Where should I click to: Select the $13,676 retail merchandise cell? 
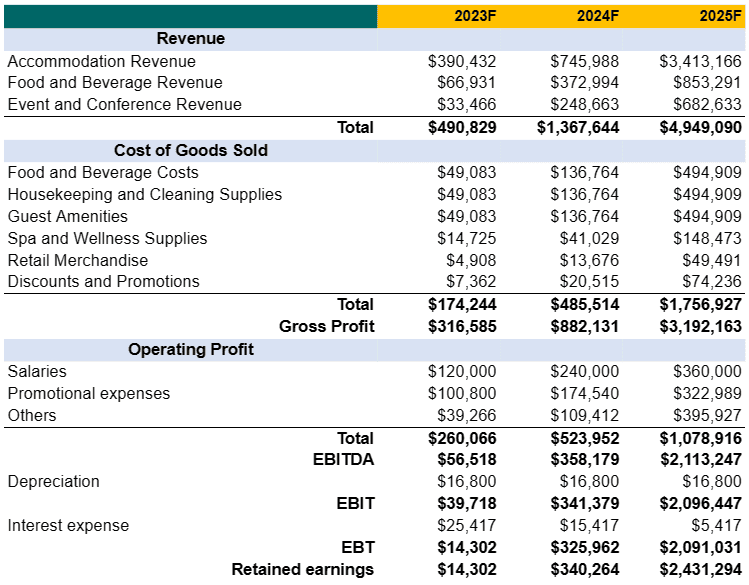pyautogui.click(x=589, y=260)
